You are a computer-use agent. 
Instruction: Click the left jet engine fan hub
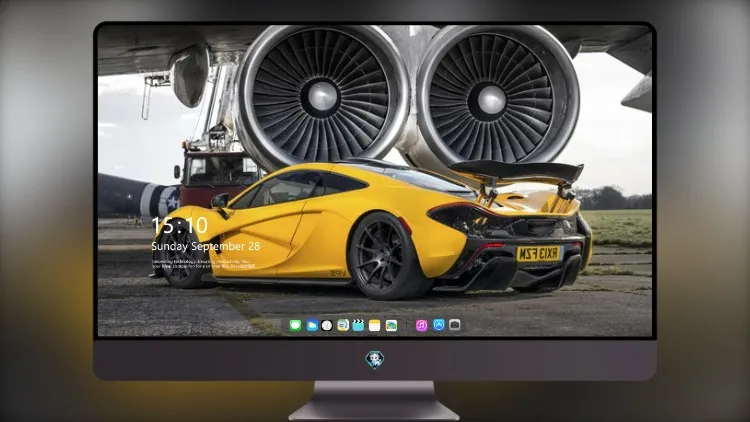click(x=321, y=96)
